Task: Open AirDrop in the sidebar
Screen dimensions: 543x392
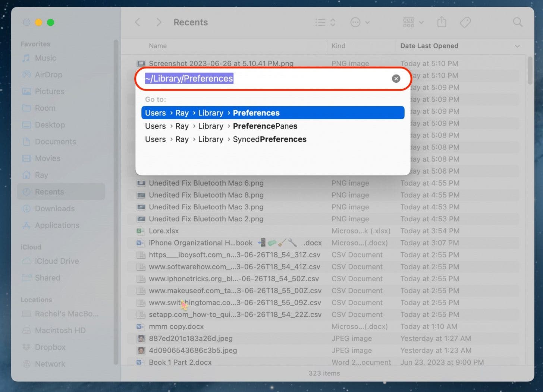Action: [48, 75]
